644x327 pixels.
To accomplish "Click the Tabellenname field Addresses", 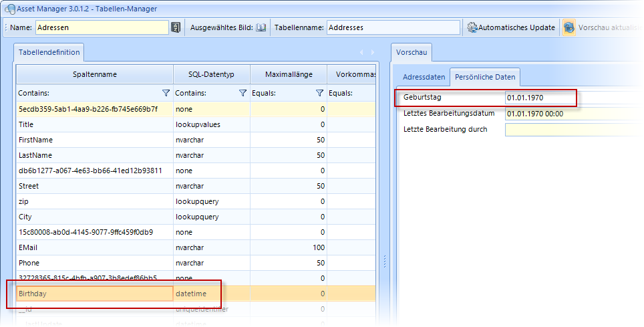I will click(x=393, y=27).
